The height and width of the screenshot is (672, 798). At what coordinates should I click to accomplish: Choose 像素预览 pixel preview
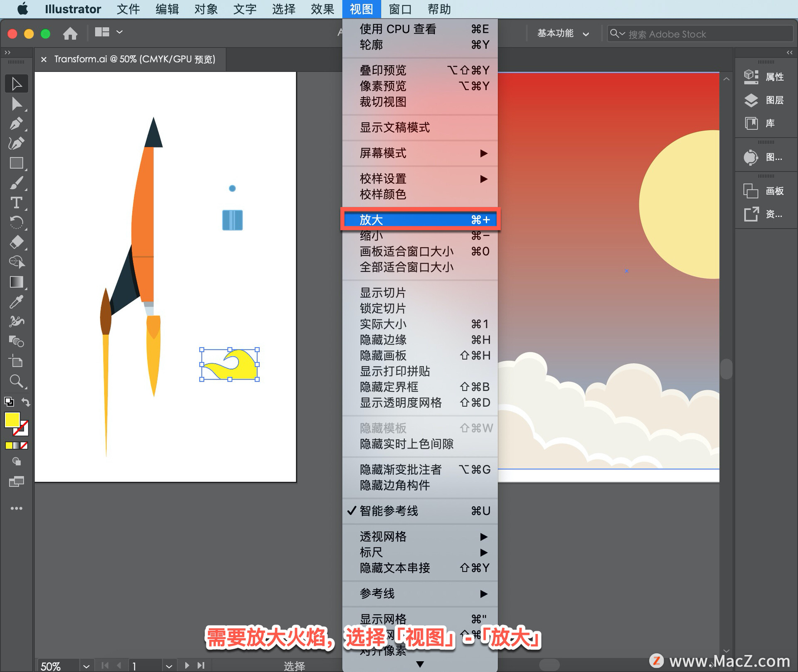pos(420,86)
